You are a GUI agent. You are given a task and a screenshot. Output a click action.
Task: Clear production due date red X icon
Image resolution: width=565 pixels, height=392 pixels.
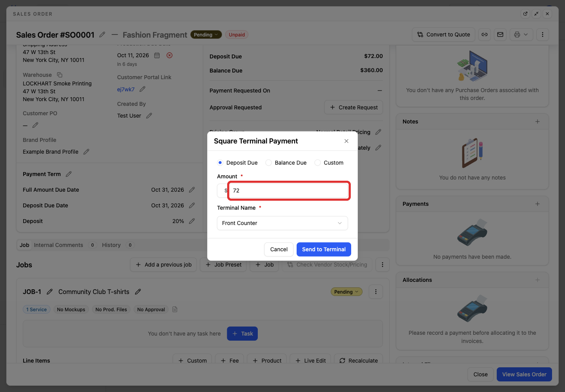click(x=169, y=55)
